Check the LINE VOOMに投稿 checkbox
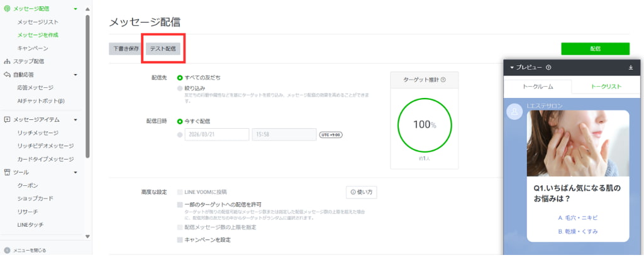This screenshot has height=260, width=644. coord(180,192)
